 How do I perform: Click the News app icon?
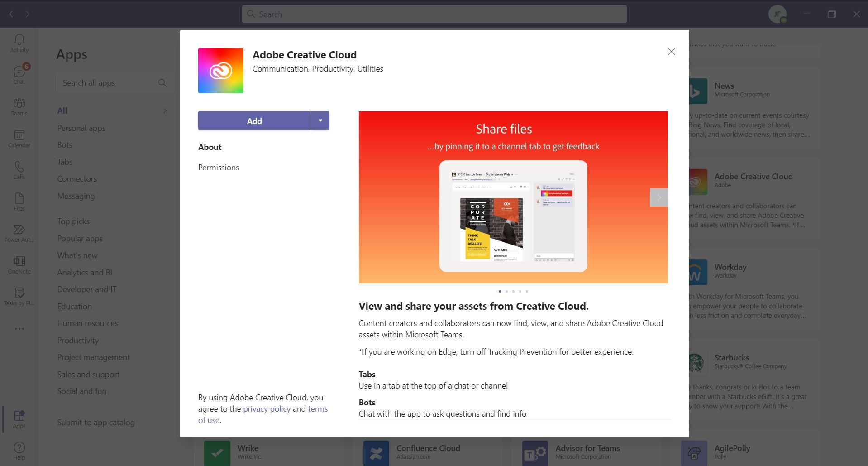(698, 91)
